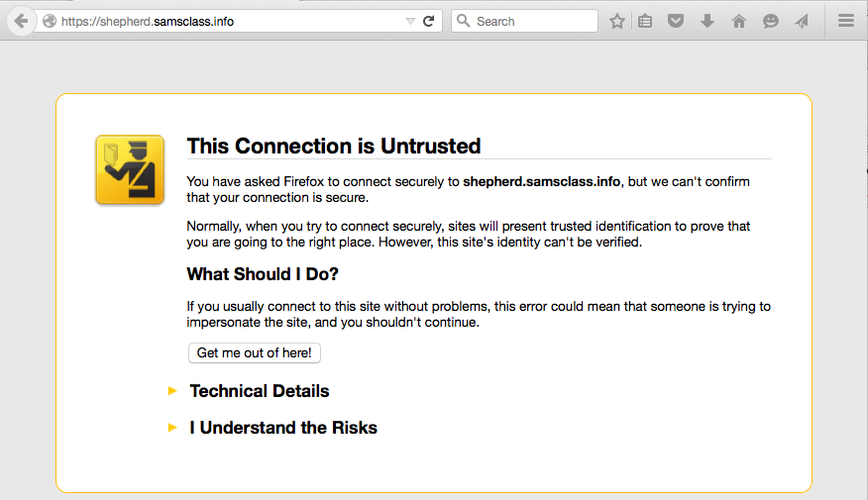The width and height of the screenshot is (868, 500).
Task: Go to the Firefox Home page
Action: click(738, 21)
